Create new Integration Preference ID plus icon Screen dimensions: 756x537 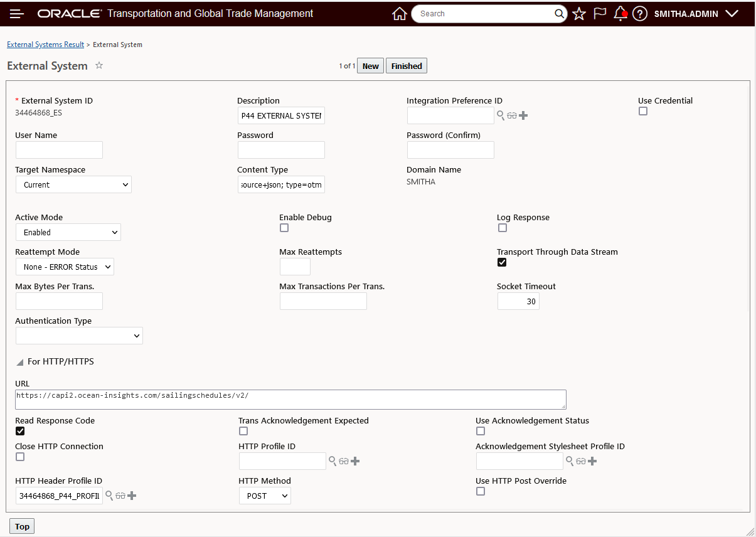tap(523, 115)
